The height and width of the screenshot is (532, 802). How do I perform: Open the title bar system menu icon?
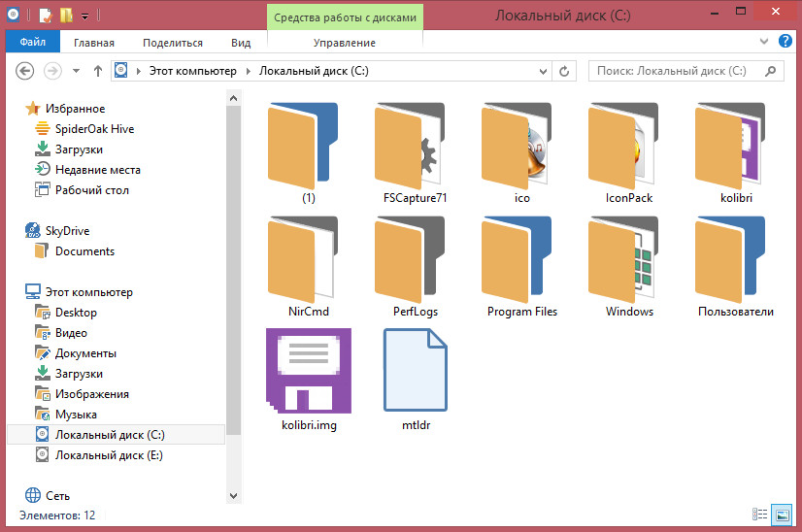click(14, 15)
